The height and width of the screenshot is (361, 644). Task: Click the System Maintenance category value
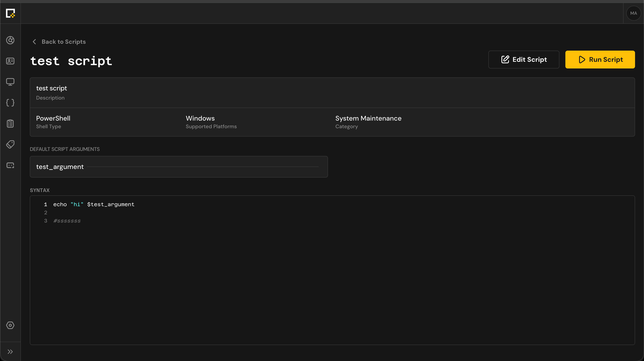click(x=368, y=118)
